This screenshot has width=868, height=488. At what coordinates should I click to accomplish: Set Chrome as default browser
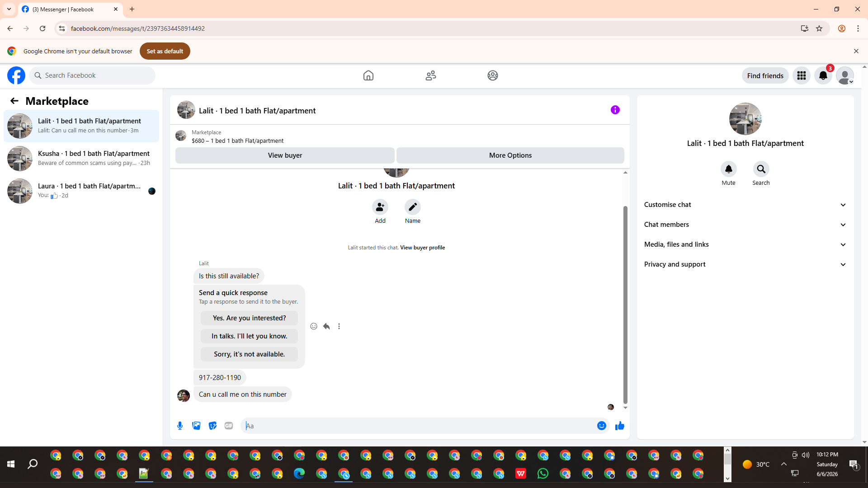click(165, 51)
